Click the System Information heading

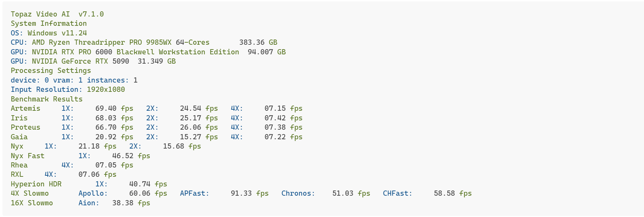pyautogui.click(x=48, y=23)
